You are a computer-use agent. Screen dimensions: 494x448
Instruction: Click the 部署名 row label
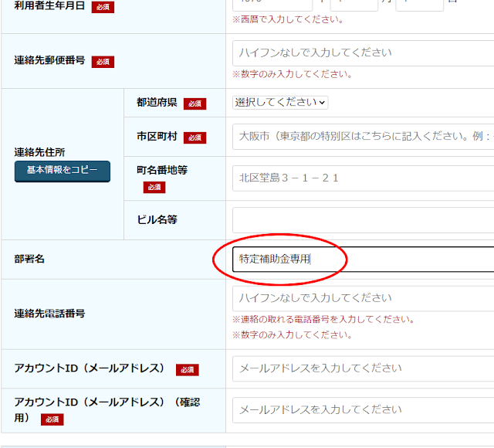[x=29, y=260]
